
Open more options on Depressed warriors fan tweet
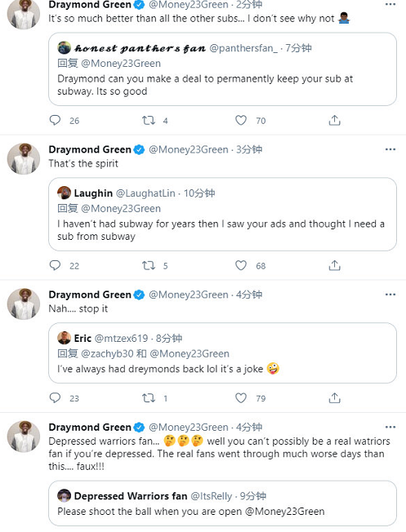point(390,427)
